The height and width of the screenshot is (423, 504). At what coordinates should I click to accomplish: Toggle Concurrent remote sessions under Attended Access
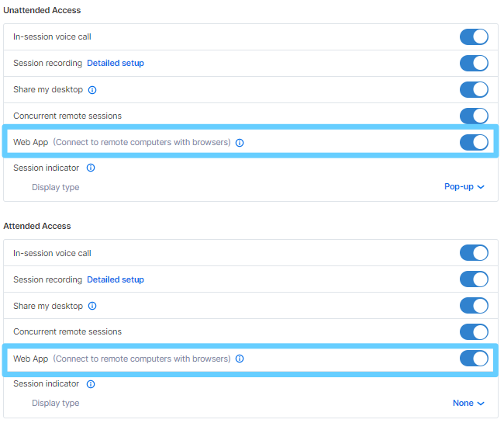click(474, 332)
